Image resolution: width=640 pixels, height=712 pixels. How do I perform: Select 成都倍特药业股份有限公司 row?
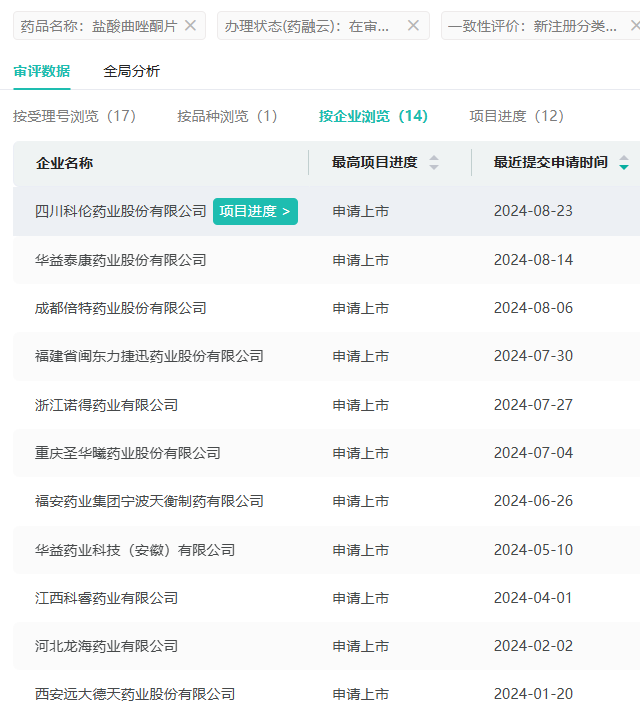pos(120,308)
